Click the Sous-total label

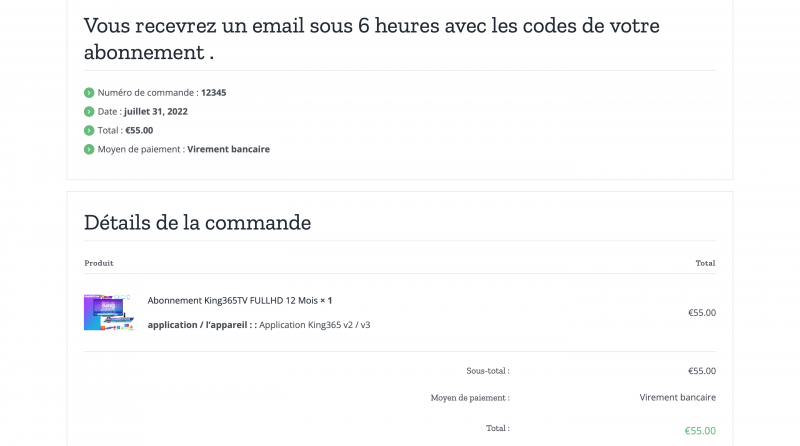click(487, 371)
